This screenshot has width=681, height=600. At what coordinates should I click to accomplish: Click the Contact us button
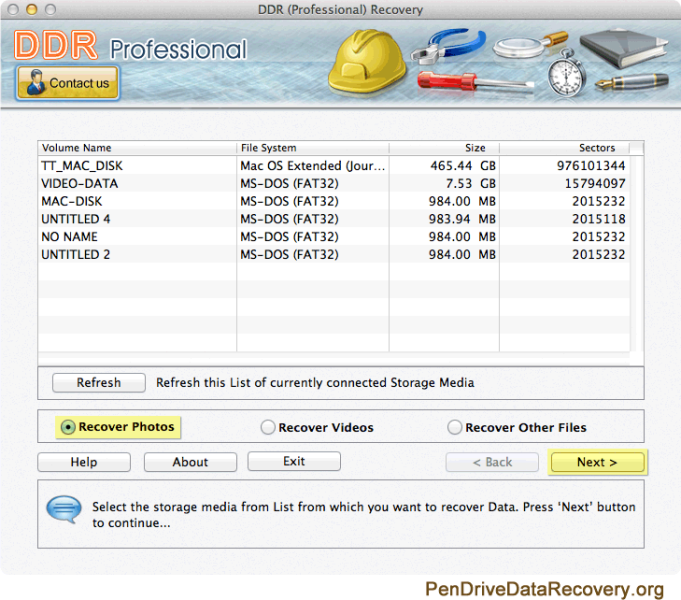point(68,83)
